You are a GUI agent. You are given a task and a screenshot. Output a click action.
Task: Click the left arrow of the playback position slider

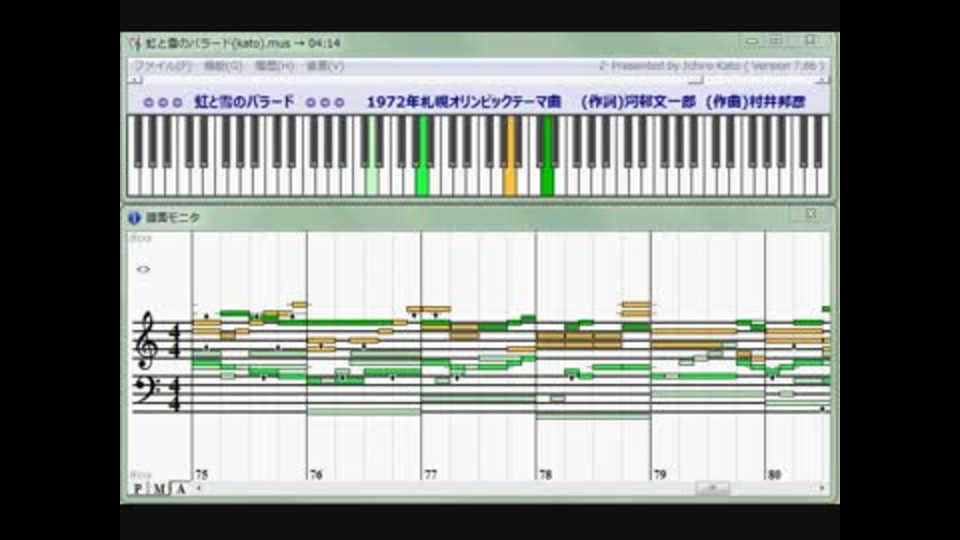click(135, 80)
